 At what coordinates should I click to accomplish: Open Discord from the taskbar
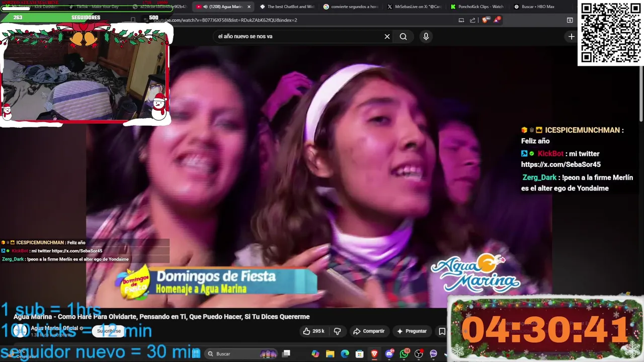389,353
